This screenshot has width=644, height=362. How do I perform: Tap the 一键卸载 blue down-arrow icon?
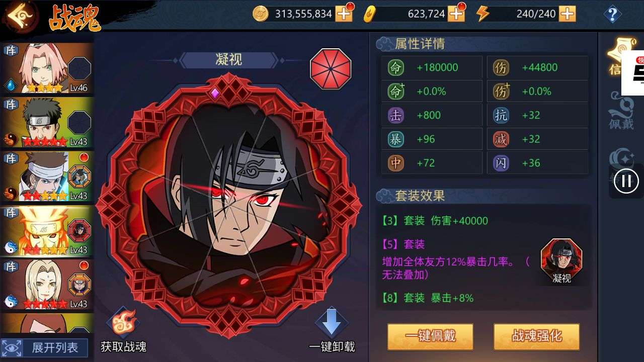[x=331, y=323]
